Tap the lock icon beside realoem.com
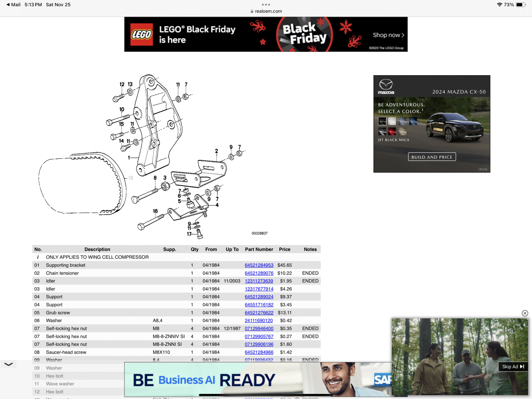 click(x=252, y=11)
